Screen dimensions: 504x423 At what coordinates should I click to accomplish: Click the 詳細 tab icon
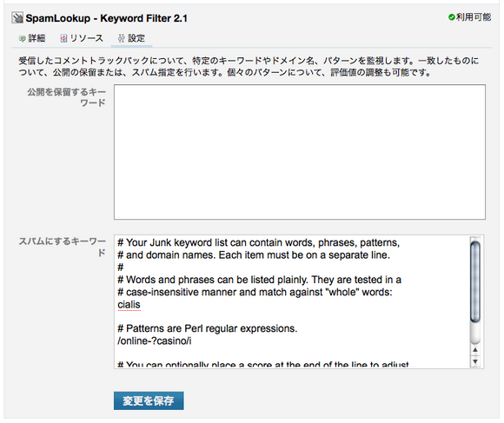(23, 39)
